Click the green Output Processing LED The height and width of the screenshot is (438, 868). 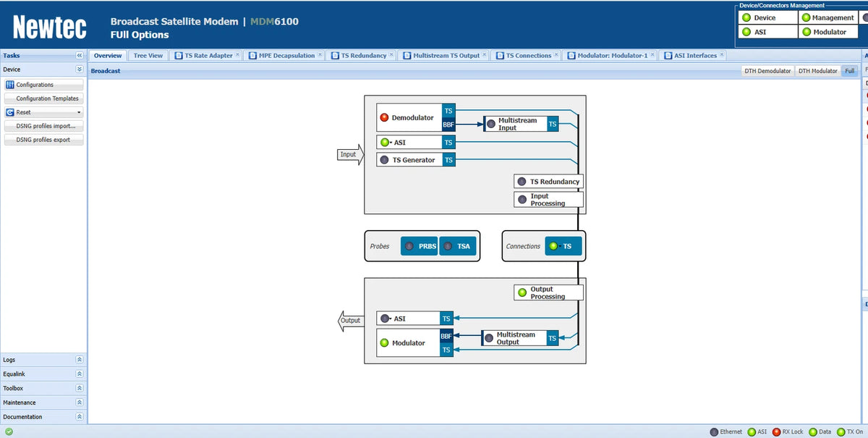(x=522, y=292)
